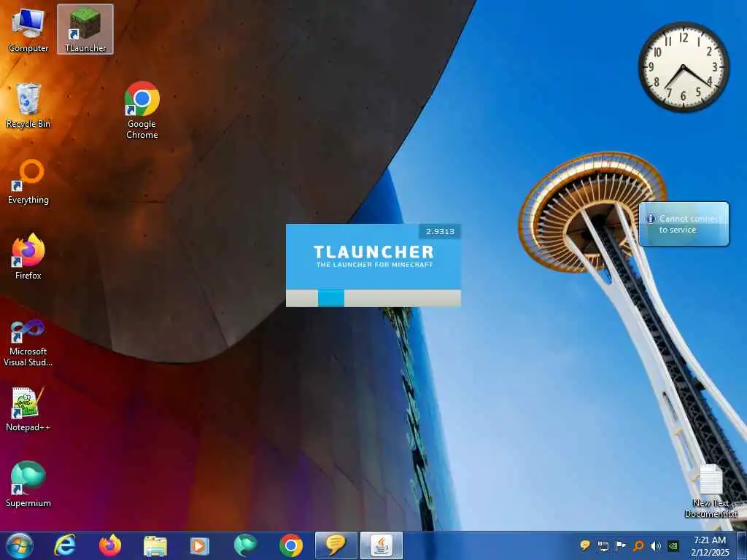This screenshot has width=747, height=560.
Task: Select the Microsoft Visual Studio shortcut
Action: tap(28, 343)
